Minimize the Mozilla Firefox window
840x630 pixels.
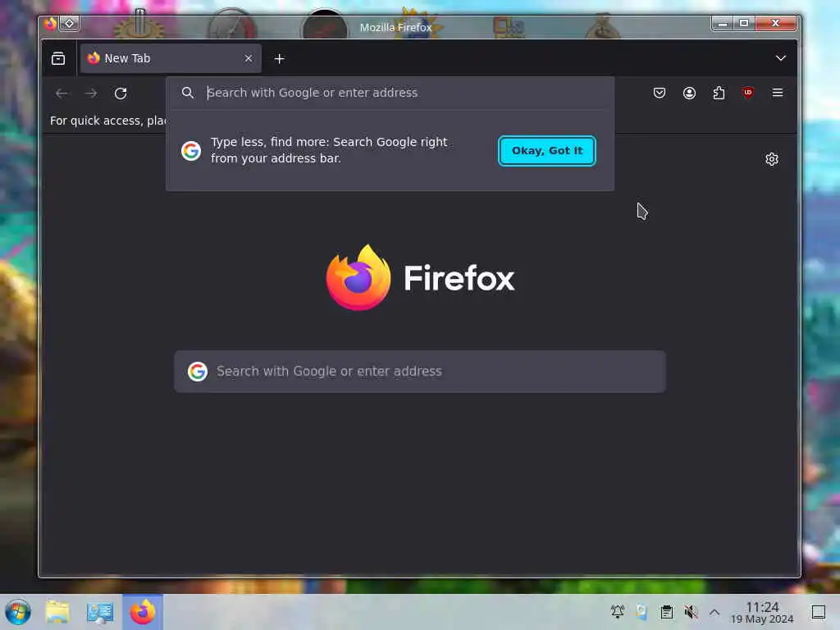(x=722, y=23)
